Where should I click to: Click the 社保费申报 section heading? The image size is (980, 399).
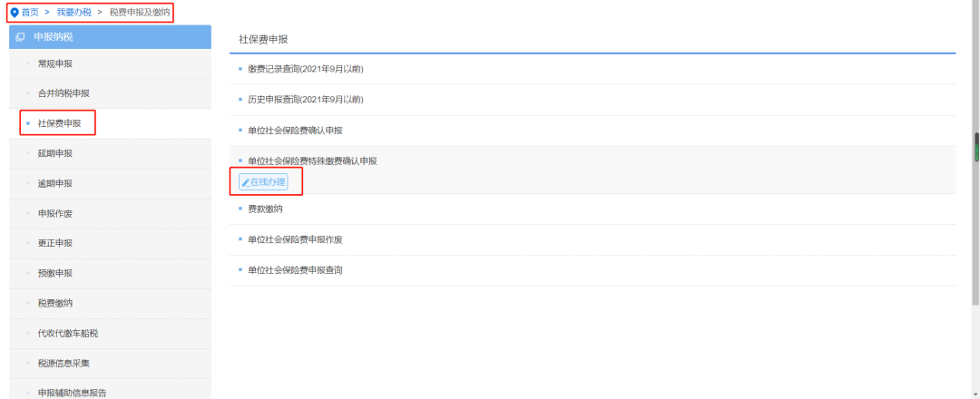click(263, 39)
